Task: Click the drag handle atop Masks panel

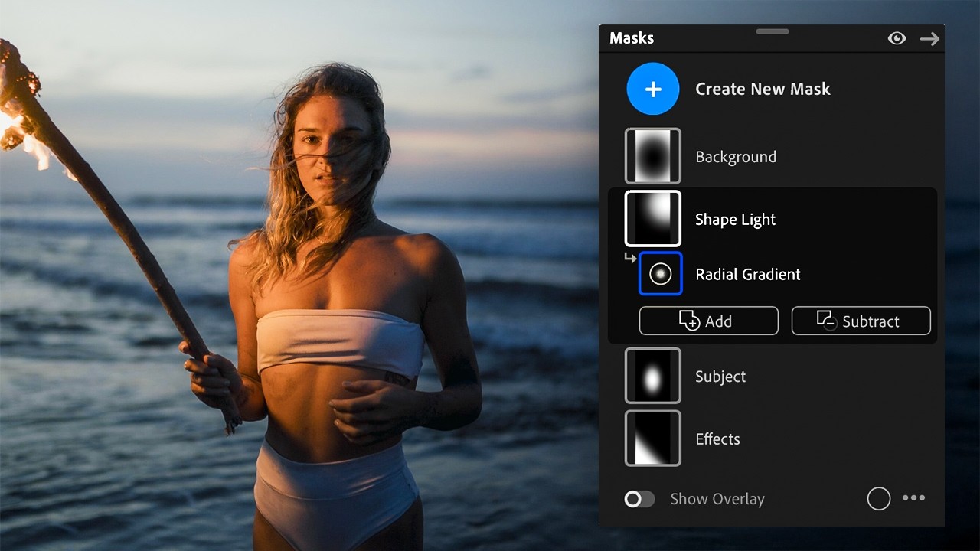Action: pyautogui.click(x=772, y=31)
